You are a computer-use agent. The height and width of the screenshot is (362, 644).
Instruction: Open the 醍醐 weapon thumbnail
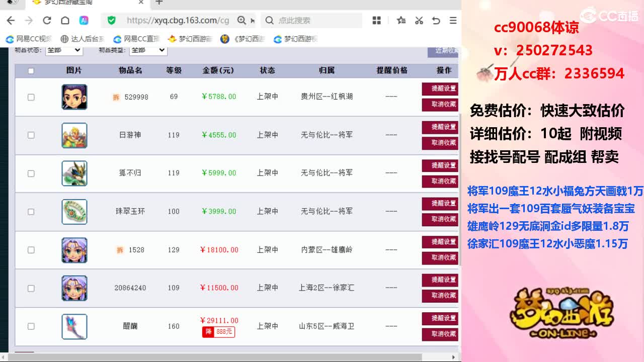tap(74, 326)
